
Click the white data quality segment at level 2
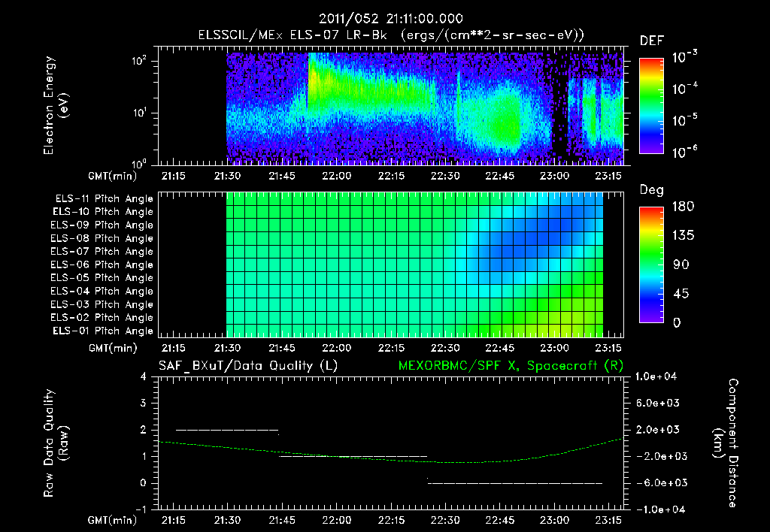[x=227, y=430]
